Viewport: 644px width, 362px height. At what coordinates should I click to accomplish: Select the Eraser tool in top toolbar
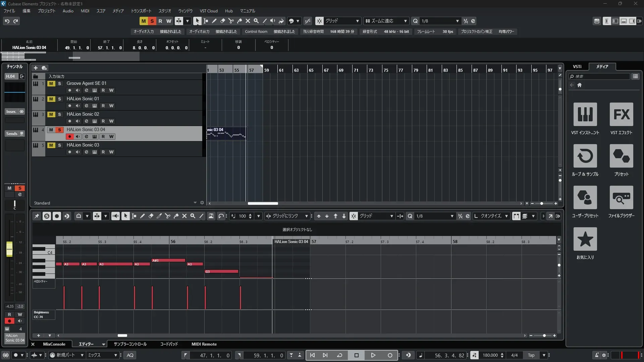(222, 21)
